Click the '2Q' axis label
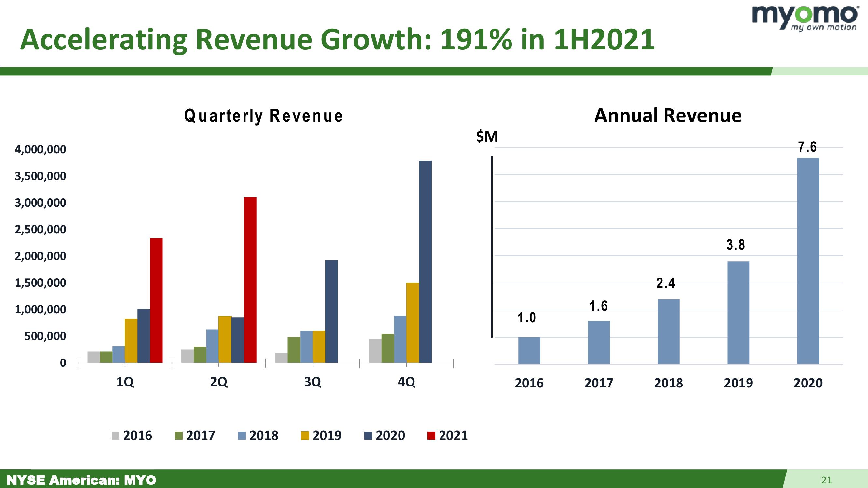The image size is (868, 488). [x=219, y=382]
